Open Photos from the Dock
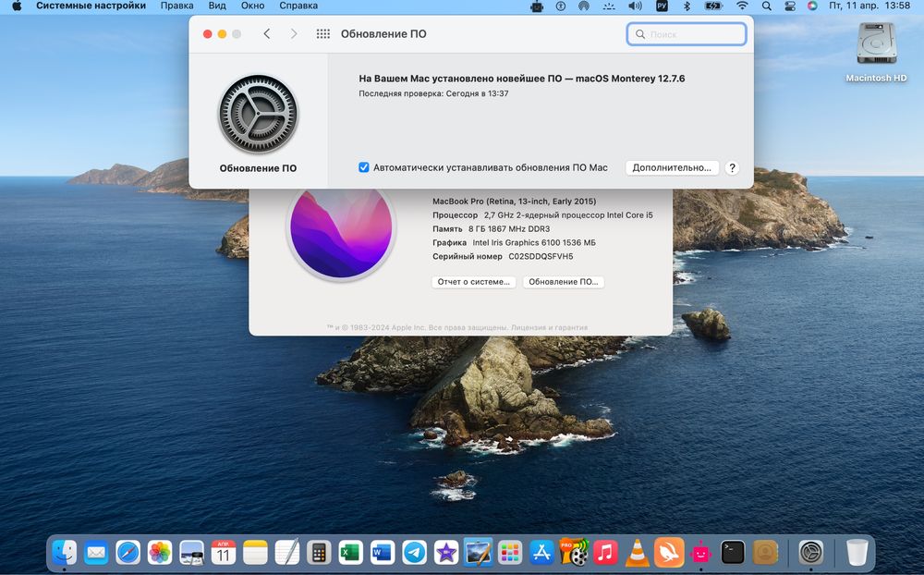This screenshot has height=575, width=924. tap(160, 553)
